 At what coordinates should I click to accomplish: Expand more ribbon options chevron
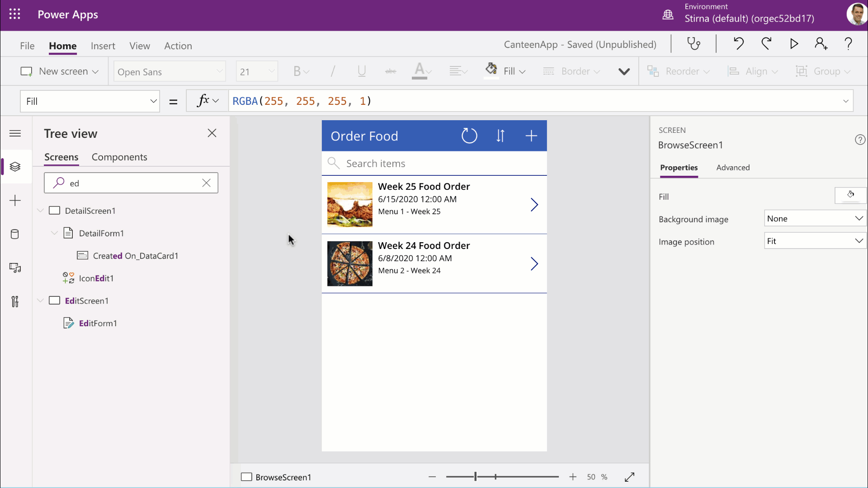coord(624,71)
